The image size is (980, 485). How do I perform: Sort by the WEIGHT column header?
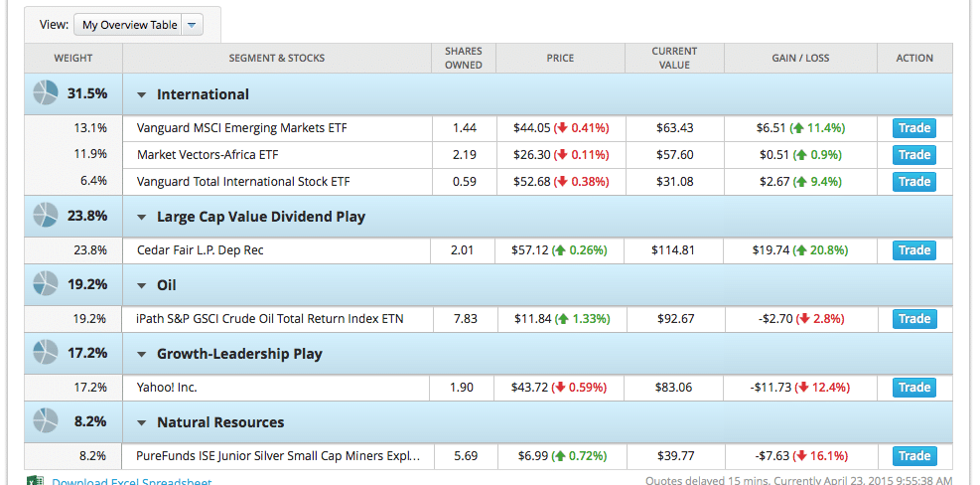(73, 59)
